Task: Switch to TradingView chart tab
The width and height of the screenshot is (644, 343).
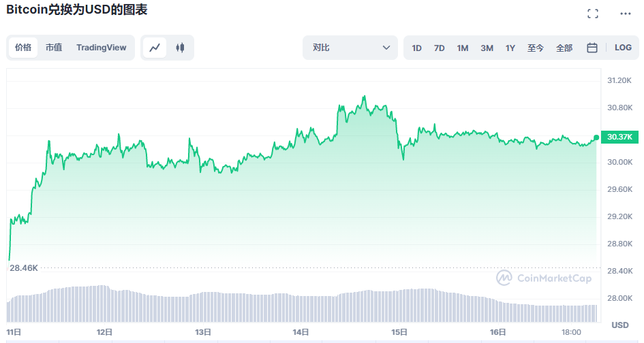Action: (x=102, y=48)
